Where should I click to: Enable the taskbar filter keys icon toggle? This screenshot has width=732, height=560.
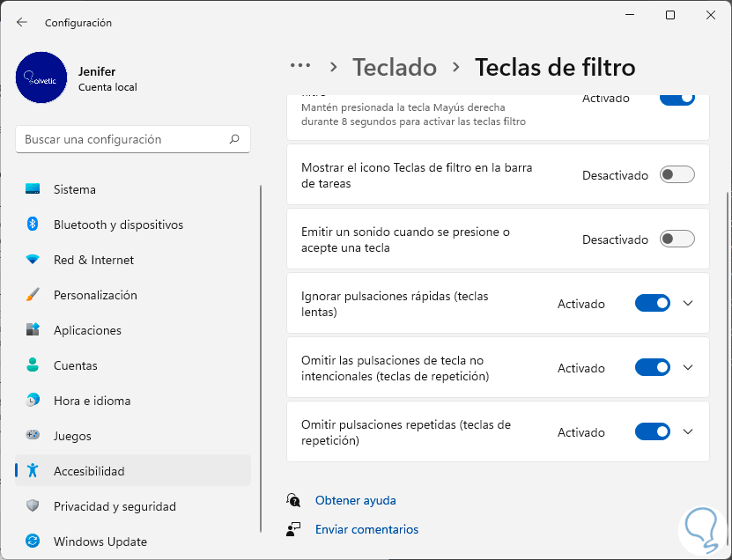677,175
